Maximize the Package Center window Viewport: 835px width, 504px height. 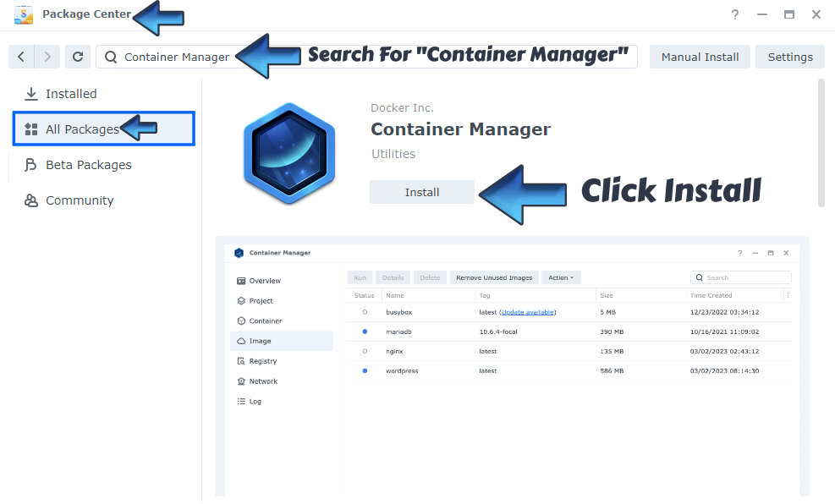point(789,14)
